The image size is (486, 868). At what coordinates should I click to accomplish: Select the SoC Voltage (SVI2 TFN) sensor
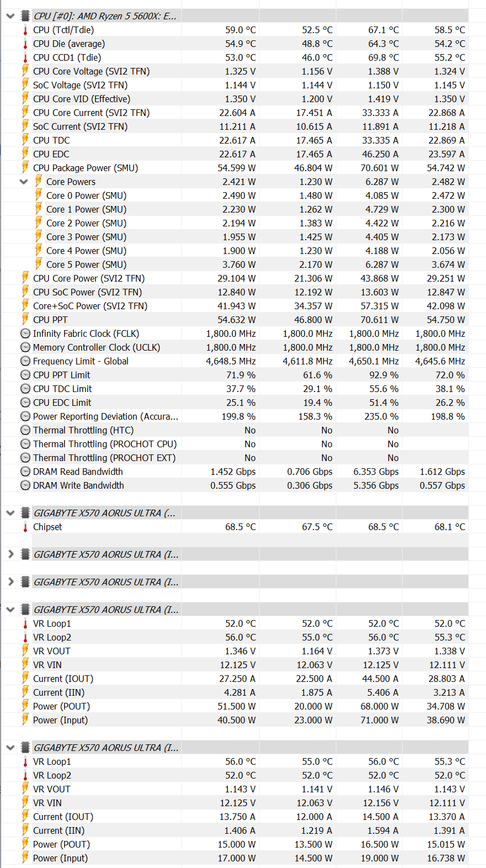tap(80, 85)
